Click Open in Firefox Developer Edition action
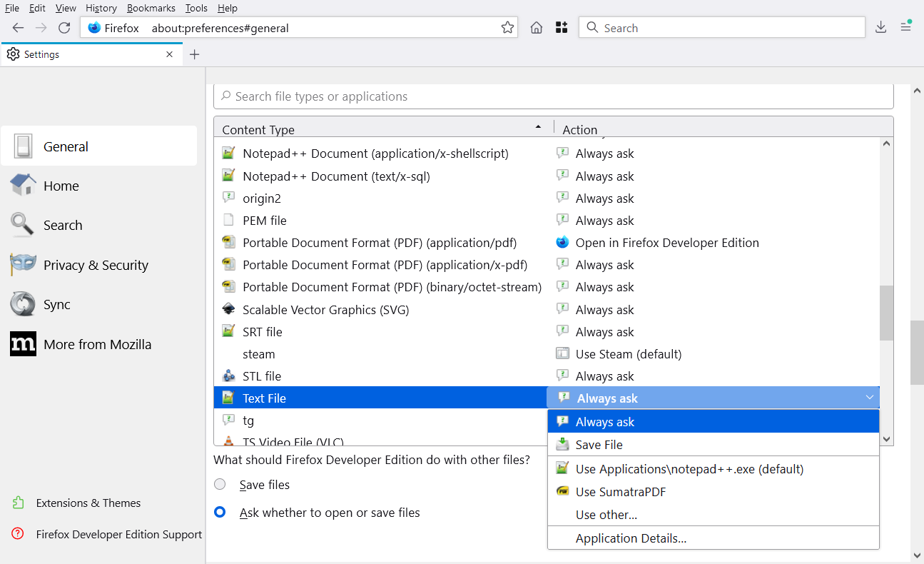This screenshot has height=564, width=924. [x=667, y=243]
